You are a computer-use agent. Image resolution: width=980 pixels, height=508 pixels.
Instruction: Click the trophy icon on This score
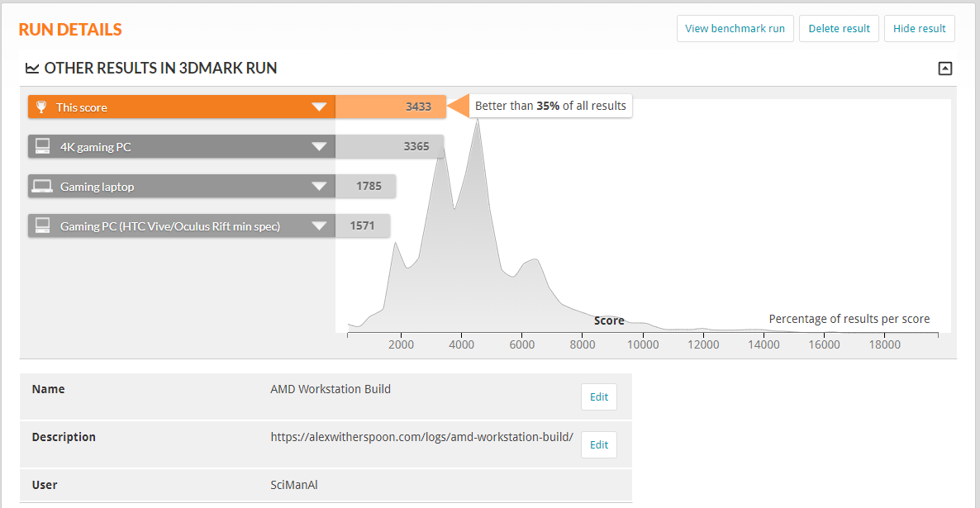41,107
